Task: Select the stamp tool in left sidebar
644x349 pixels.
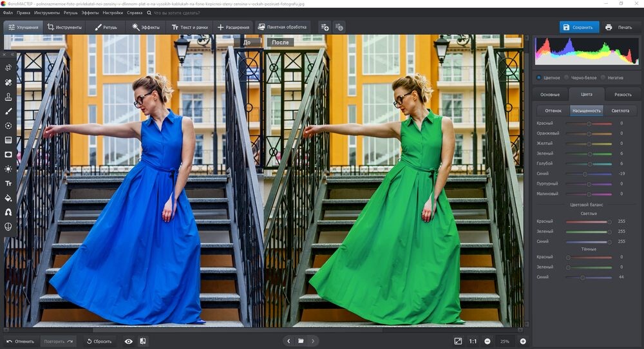Action: point(8,97)
